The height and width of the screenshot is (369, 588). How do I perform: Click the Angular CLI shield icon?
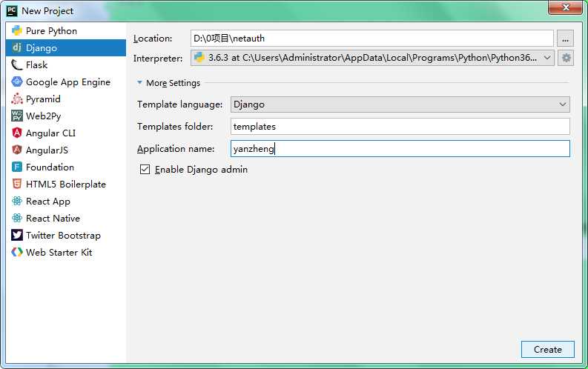point(17,133)
